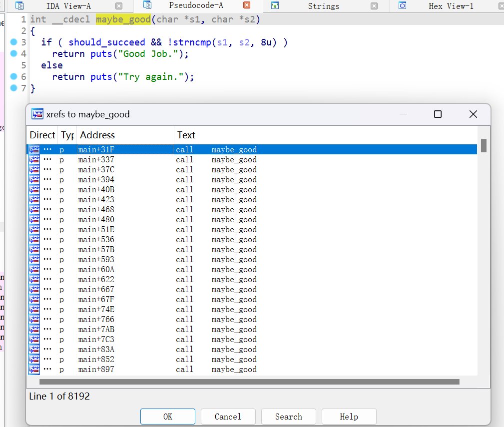Switch to the Pseudocode-A tab
The width and height of the screenshot is (504, 427).
pos(196,5)
